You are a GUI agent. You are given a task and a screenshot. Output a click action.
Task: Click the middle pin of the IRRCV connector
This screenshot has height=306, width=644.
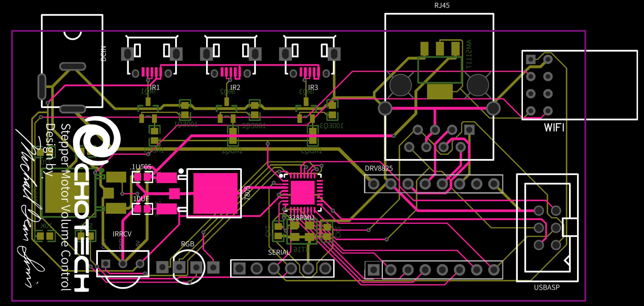(x=123, y=264)
